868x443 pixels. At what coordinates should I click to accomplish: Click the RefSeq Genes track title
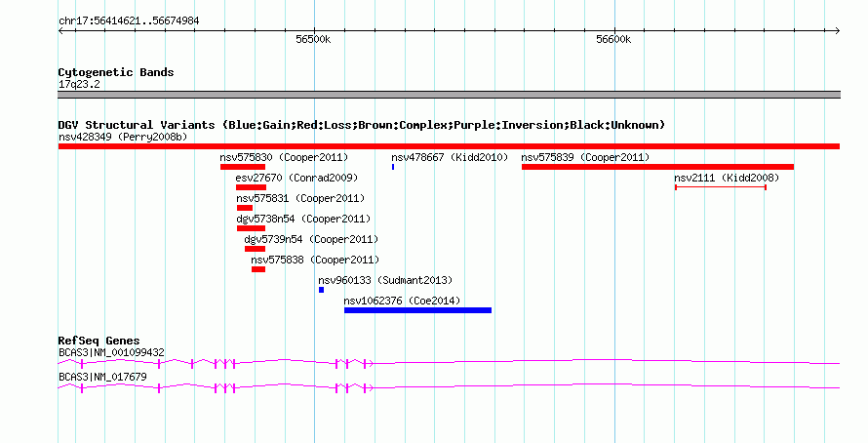coord(99,341)
